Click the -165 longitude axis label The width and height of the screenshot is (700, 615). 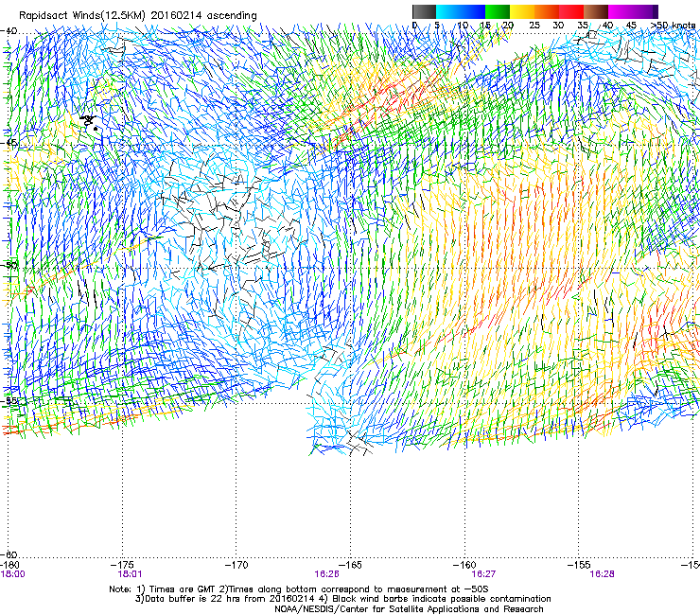[x=350, y=566]
